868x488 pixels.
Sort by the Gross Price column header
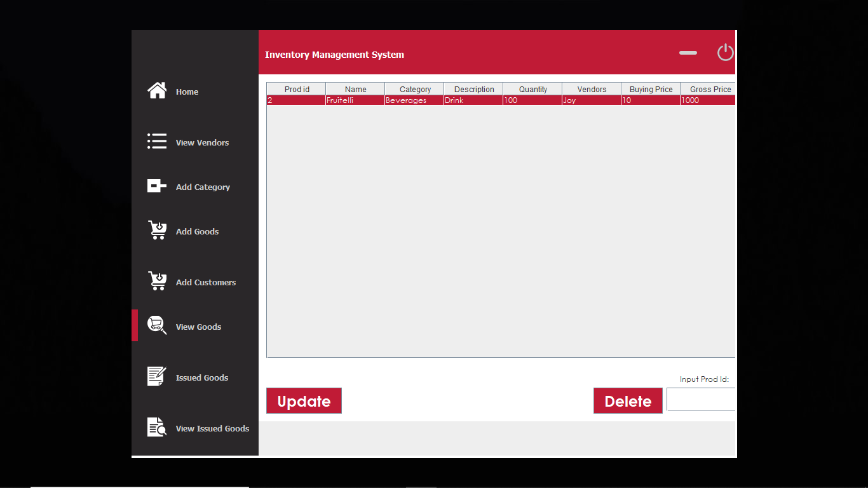708,89
